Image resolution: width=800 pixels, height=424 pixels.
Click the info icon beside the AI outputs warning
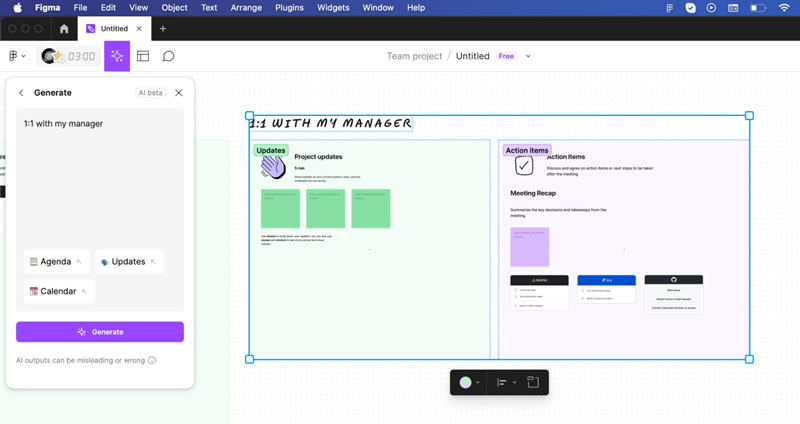click(152, 360)
